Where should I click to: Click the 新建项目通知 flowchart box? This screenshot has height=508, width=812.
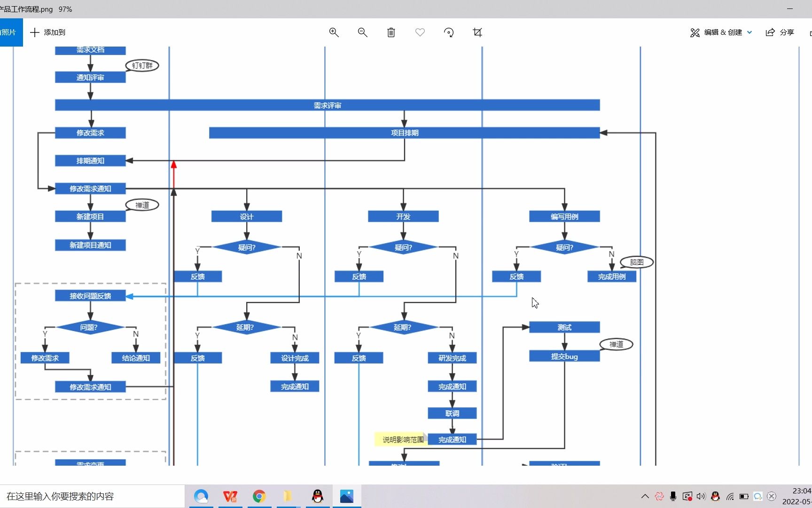(x=90, y=245)
